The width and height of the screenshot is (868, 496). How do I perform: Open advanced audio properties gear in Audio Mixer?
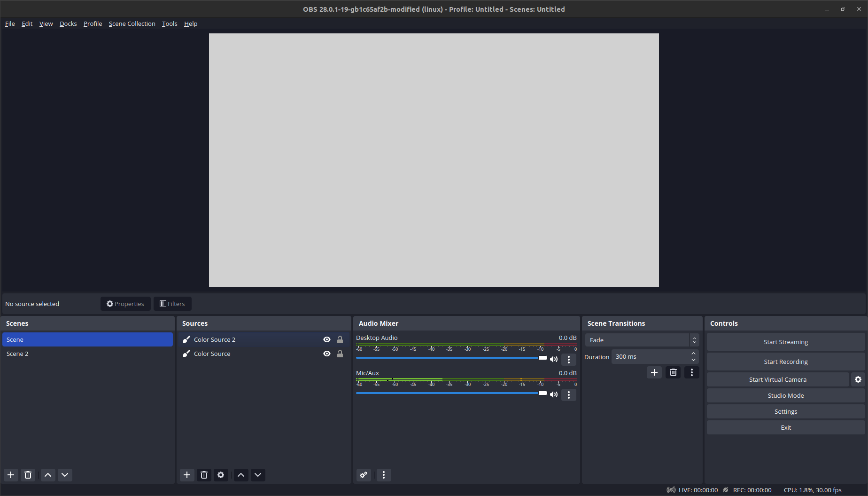(363, 475)
